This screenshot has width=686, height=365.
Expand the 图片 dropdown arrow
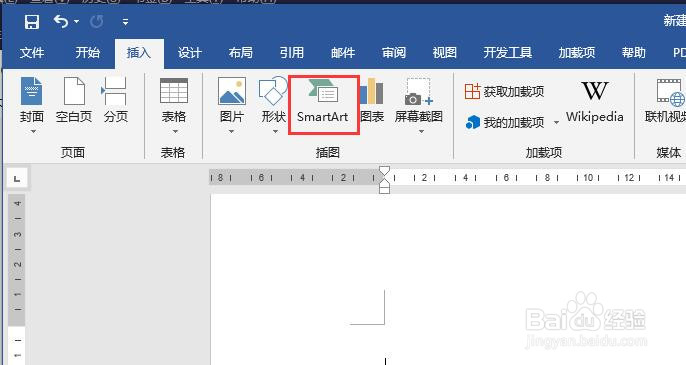(x=231, y=131)
